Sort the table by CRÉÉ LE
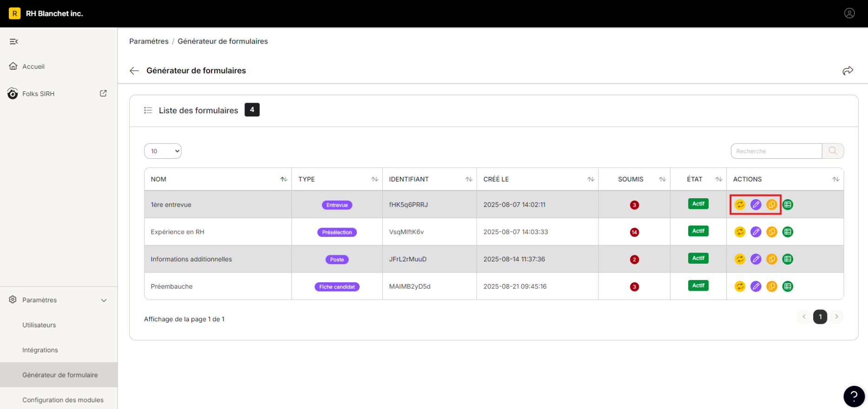 pos(591,179)
